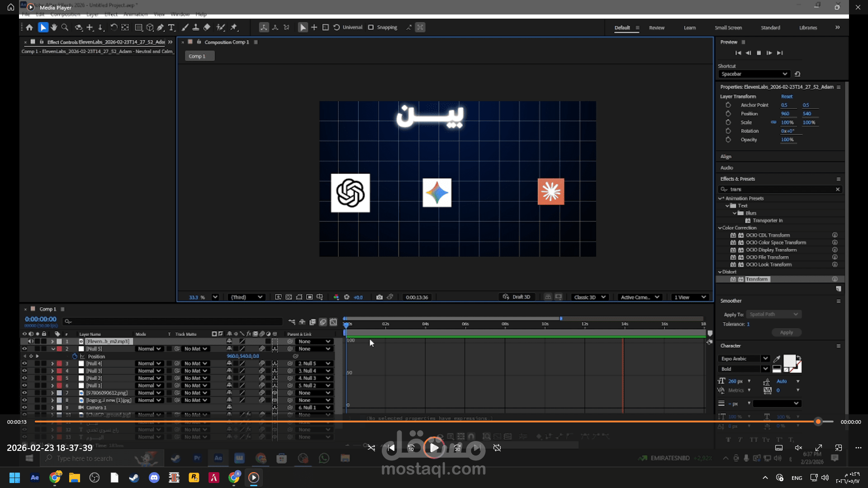The width and height of the screenshot is (868, 488).
Task: Click the Position stopwatch icon under Null 5
Action: [x=75, y=356]
